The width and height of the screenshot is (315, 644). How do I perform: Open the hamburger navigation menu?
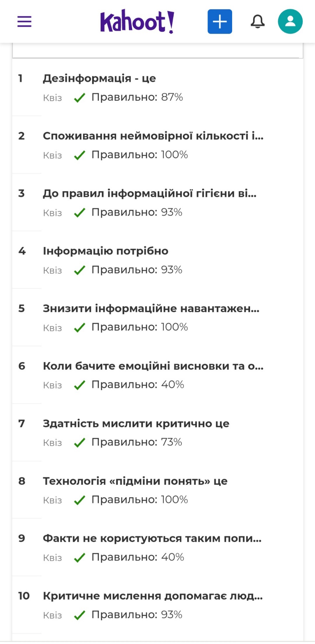24,22
